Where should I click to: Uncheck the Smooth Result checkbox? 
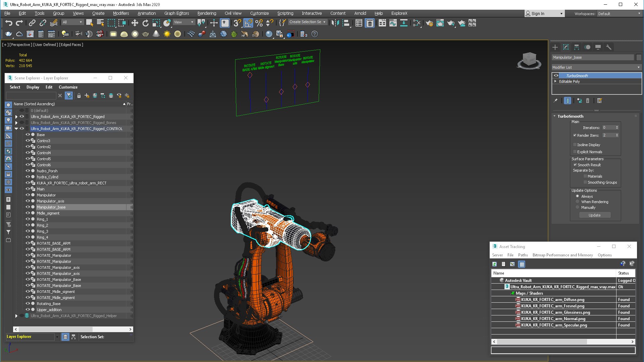tap(575, 165)
